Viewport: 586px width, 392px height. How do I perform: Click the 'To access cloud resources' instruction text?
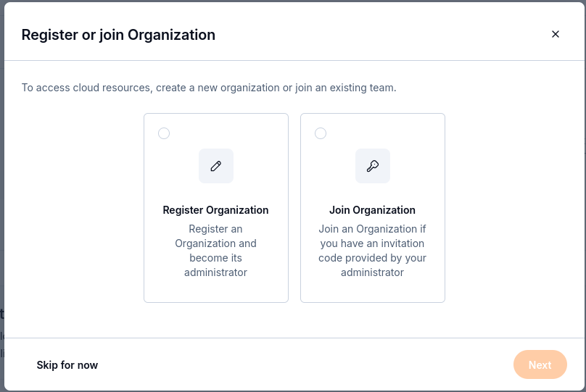point(209,88)
